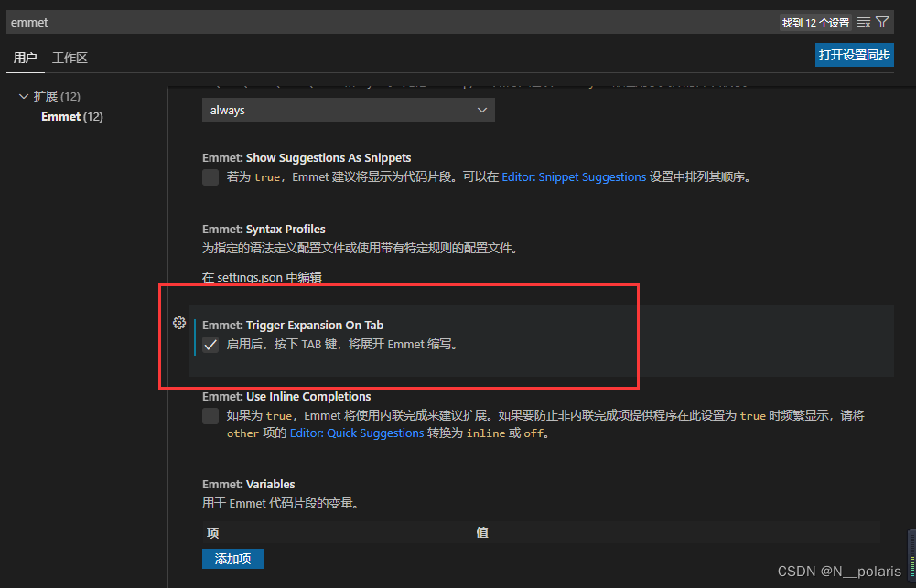
Task: Click Emmet: Use Inline Completions title
Action: coord(286,397)
